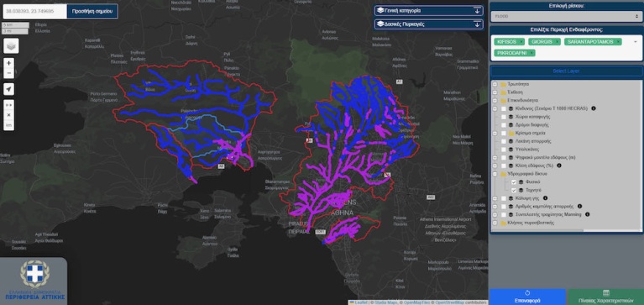Click the coordinates input field
This screenshot has width=644, height=305.
[x=35, y=12]
